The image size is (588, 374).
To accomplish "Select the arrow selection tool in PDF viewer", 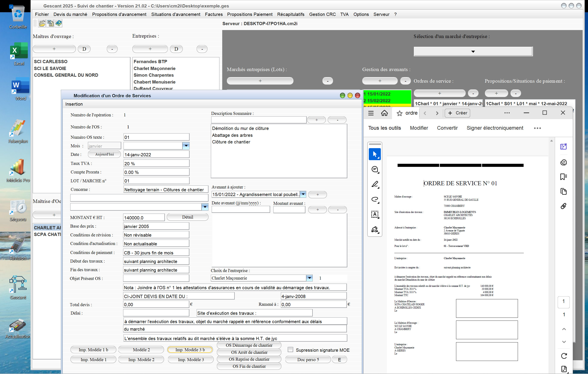I will 375,154.
